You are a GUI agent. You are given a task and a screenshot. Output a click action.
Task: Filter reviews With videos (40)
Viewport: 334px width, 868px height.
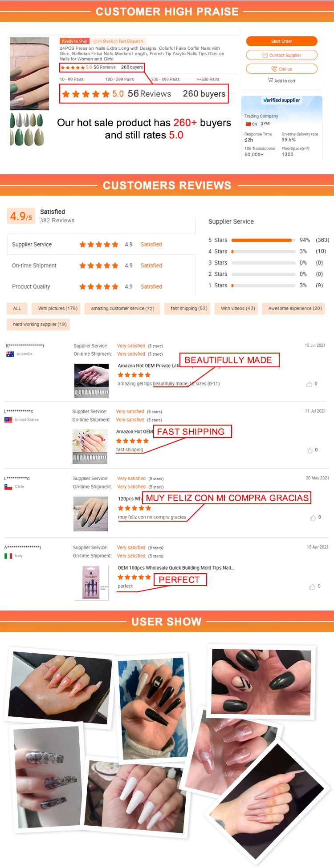pos(238,309)
